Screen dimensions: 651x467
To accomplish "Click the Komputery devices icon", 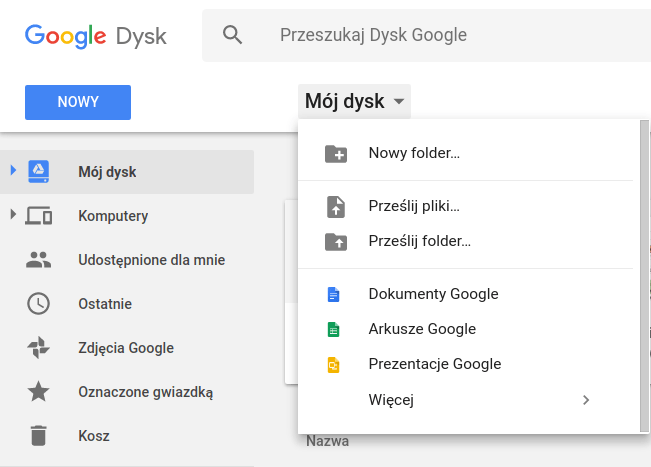I will pyautogui.click(x=39, y=215).
